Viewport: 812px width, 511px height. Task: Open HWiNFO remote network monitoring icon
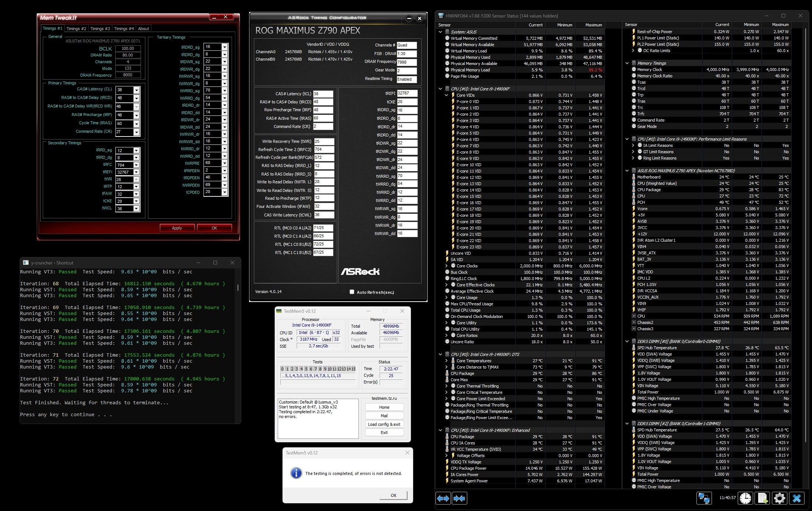(x=704, y=498)
